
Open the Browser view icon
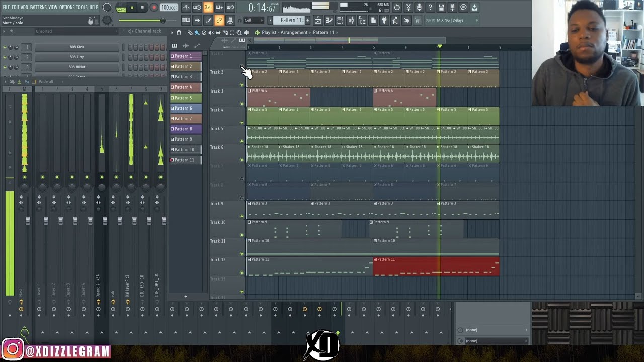tap(362, 20)
